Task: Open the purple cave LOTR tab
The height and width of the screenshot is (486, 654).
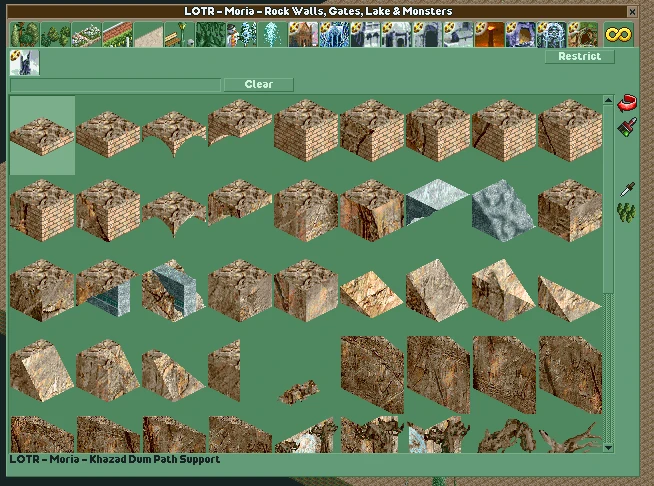Action: (x=520, y=34)
